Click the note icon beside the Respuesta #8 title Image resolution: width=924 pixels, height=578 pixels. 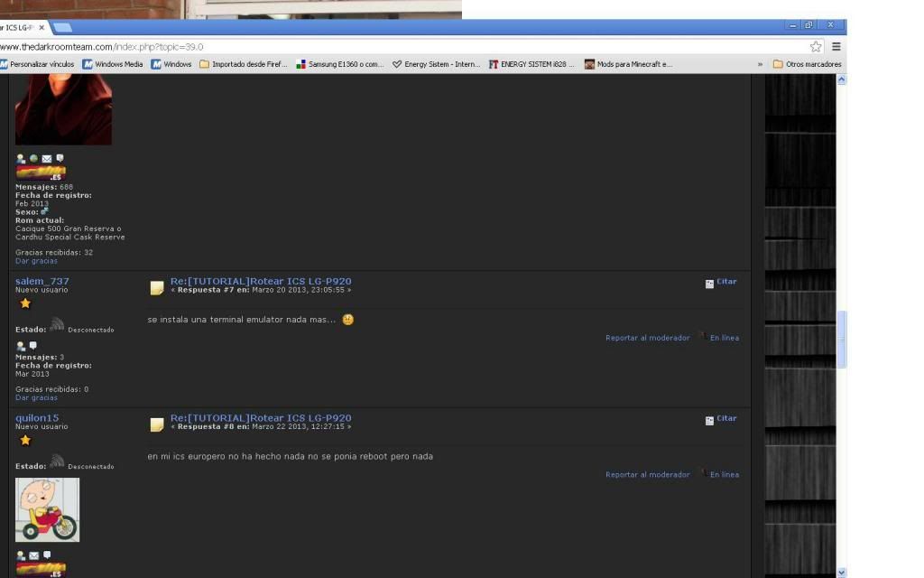click(x=157, y=424)
